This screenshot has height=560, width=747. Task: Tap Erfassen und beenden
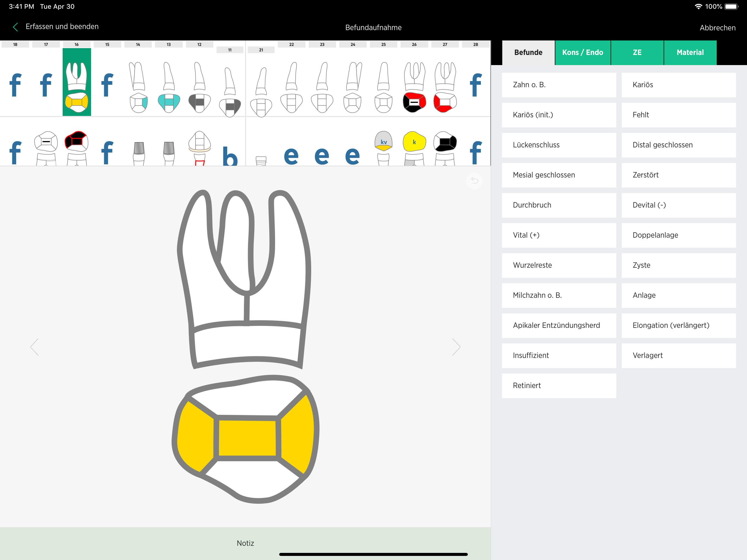(62, 27)
